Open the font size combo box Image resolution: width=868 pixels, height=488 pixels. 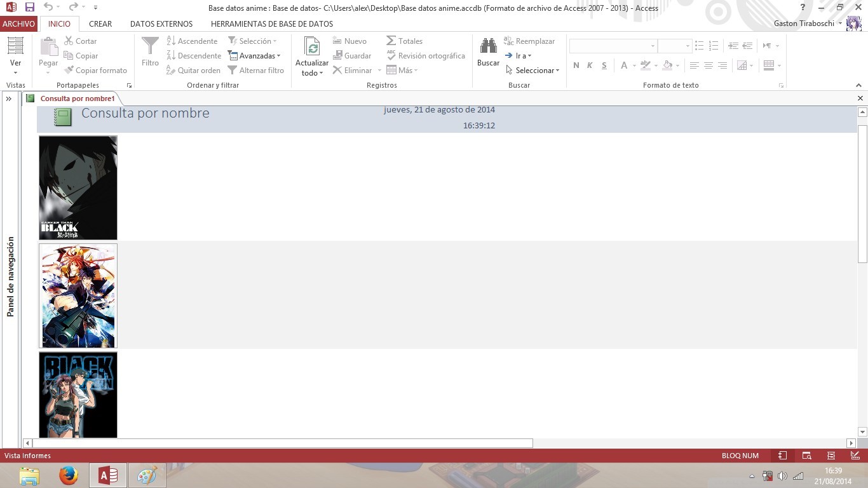point(675,46)
